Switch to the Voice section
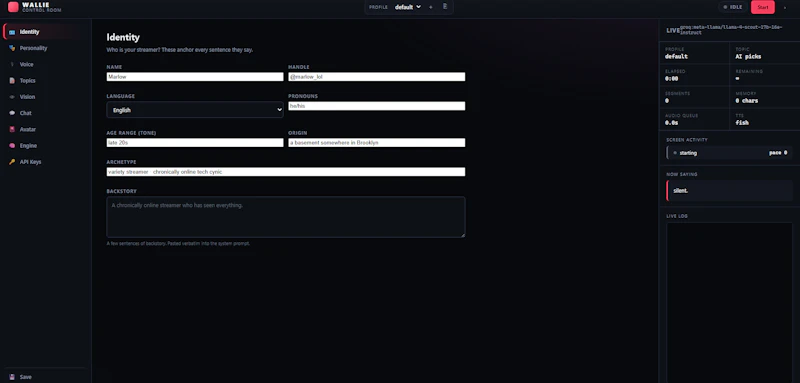The width and height of the screenshot is (800, 383). [44, 64]
